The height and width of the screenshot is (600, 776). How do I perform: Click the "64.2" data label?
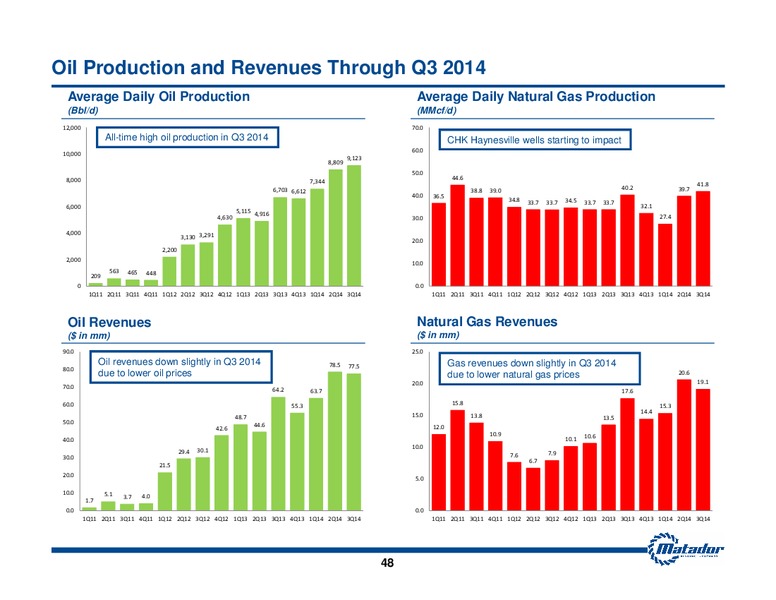click(278, 390)
